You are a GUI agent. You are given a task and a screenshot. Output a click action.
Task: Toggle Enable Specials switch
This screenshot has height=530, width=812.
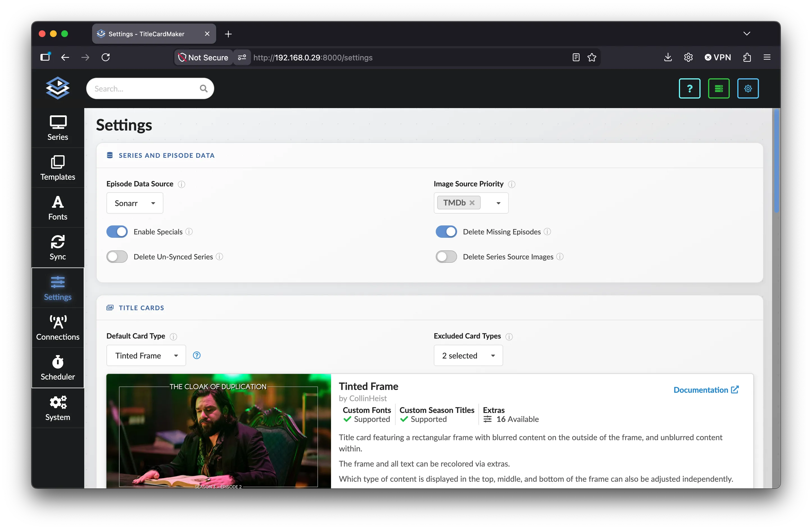pyautogui.click(x=117, y=232)
